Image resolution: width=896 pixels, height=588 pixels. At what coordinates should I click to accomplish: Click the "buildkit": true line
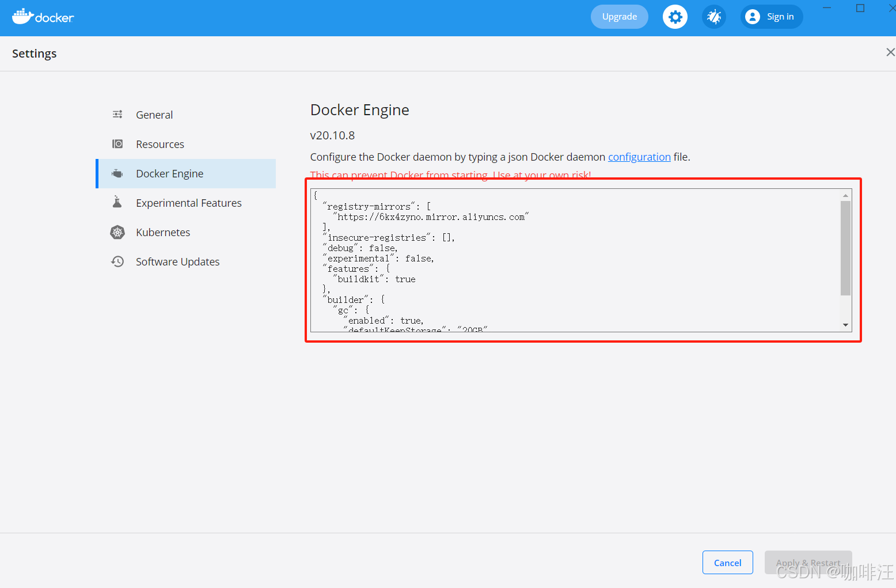coord(374,279)
